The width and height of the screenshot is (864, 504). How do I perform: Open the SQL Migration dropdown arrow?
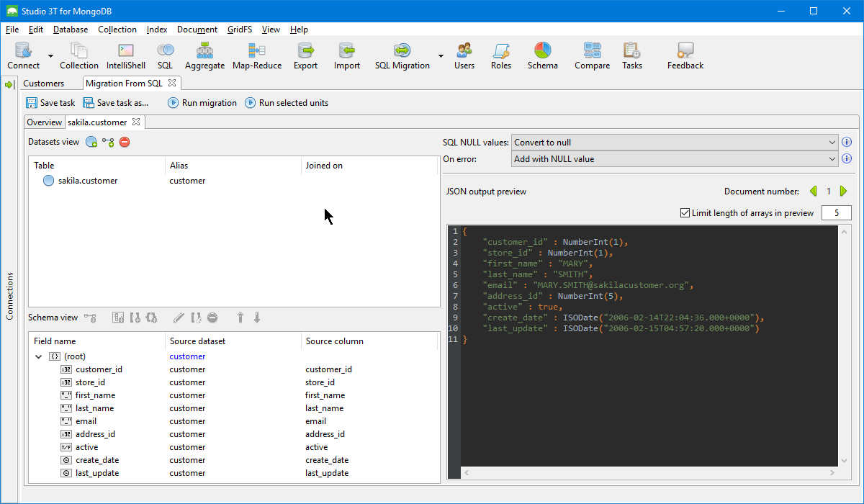(x=441, y=56)
